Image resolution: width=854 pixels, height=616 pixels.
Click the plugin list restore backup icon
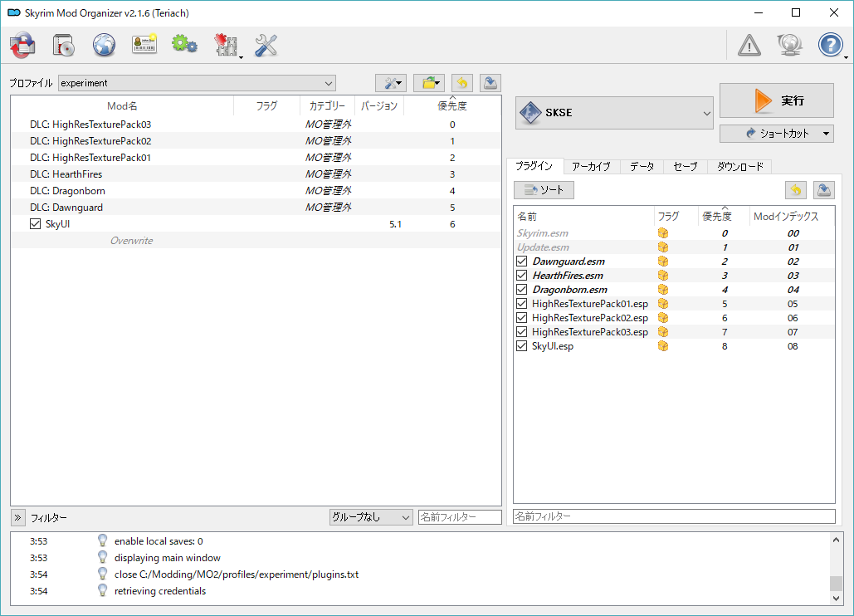tap(796, 190)
